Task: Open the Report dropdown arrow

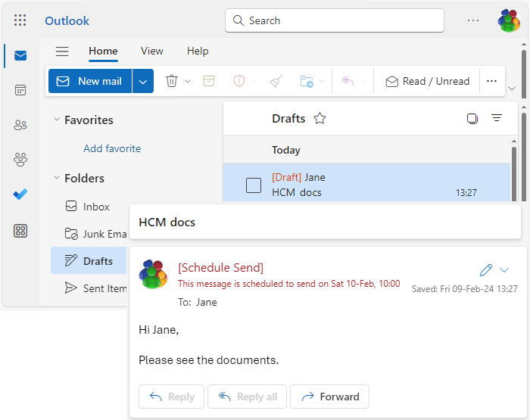Action: (x=255, y=81)
